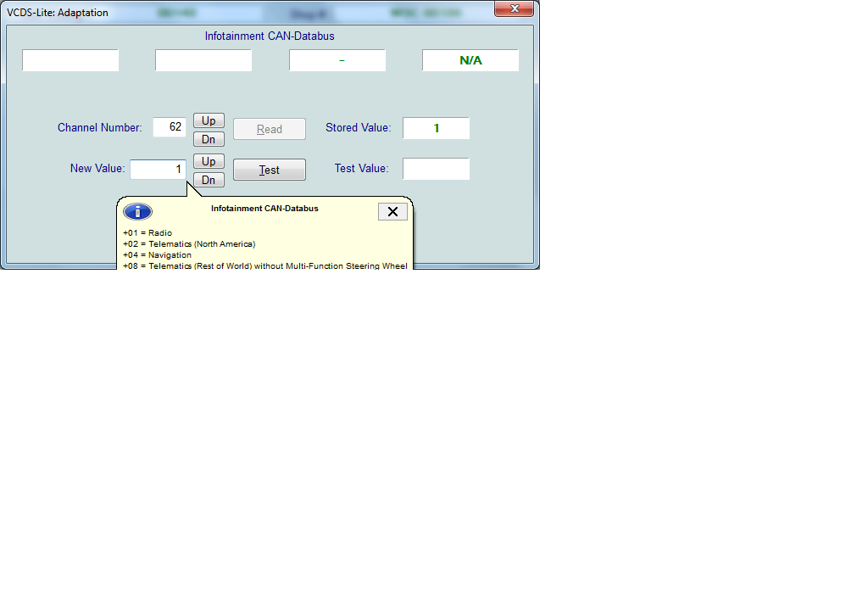The image size is (868, 603).
Task: Select the N/A display field
Action: (x=470, y=60)
